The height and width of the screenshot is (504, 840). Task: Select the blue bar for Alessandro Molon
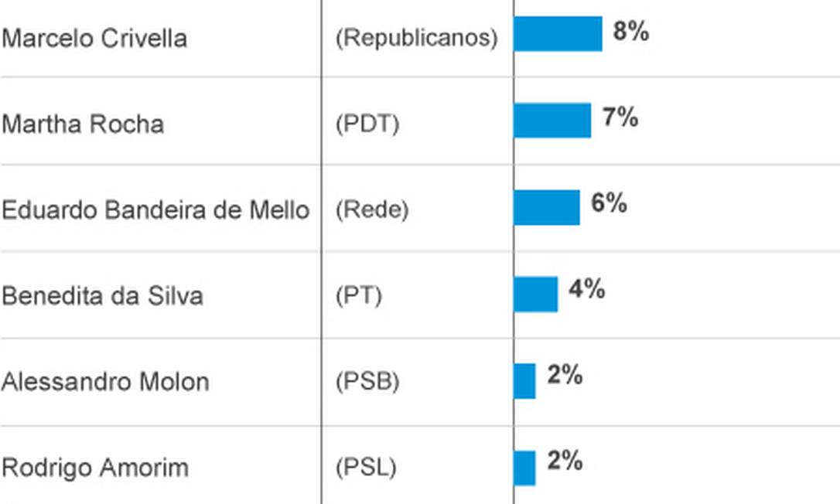coord(524,380)
